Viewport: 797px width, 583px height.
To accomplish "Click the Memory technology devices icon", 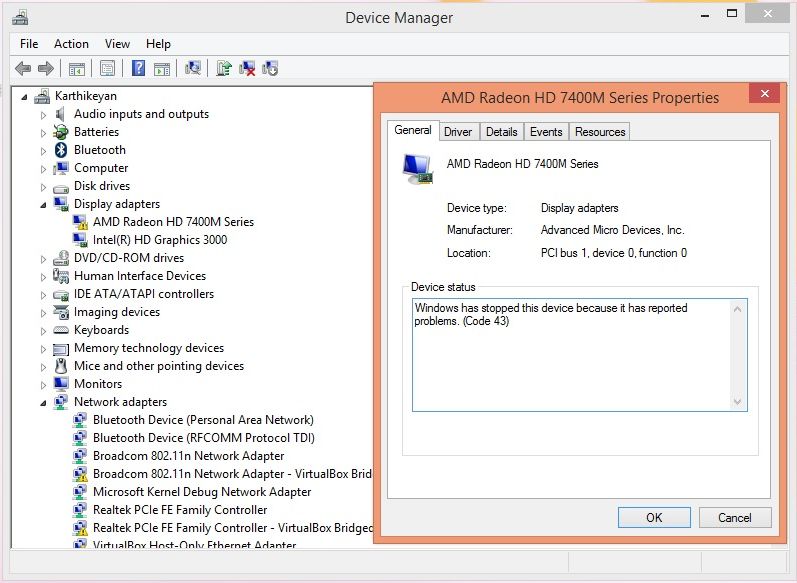I will click(x=61, y=349).
